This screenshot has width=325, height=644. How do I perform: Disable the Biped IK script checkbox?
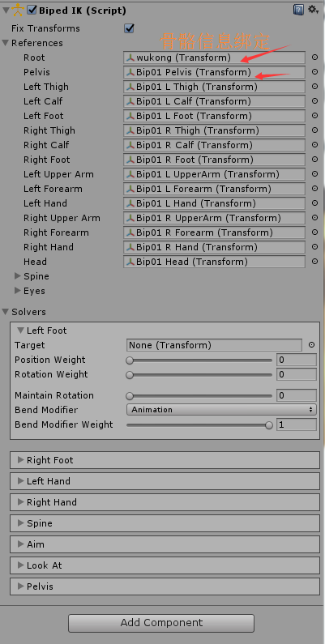(32, 10)
